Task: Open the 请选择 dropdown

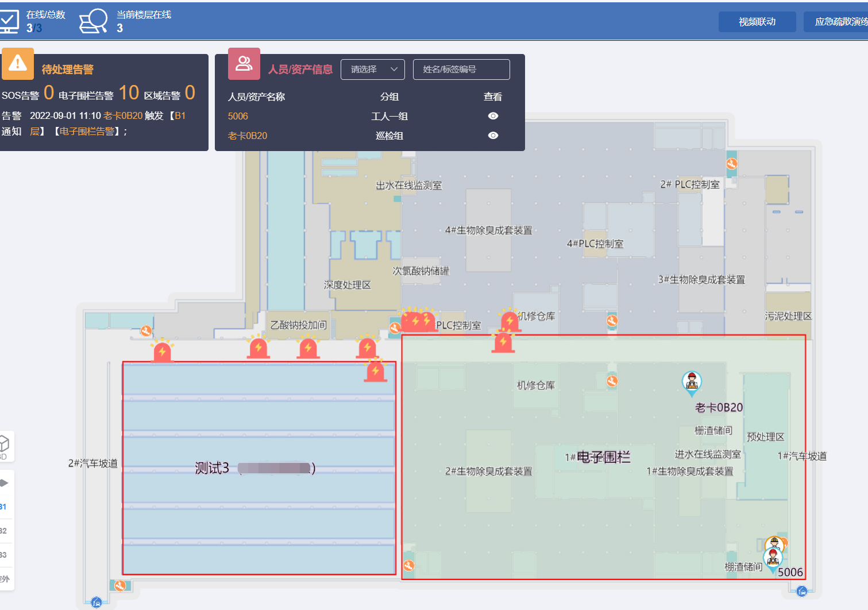Action: (373, 70)
